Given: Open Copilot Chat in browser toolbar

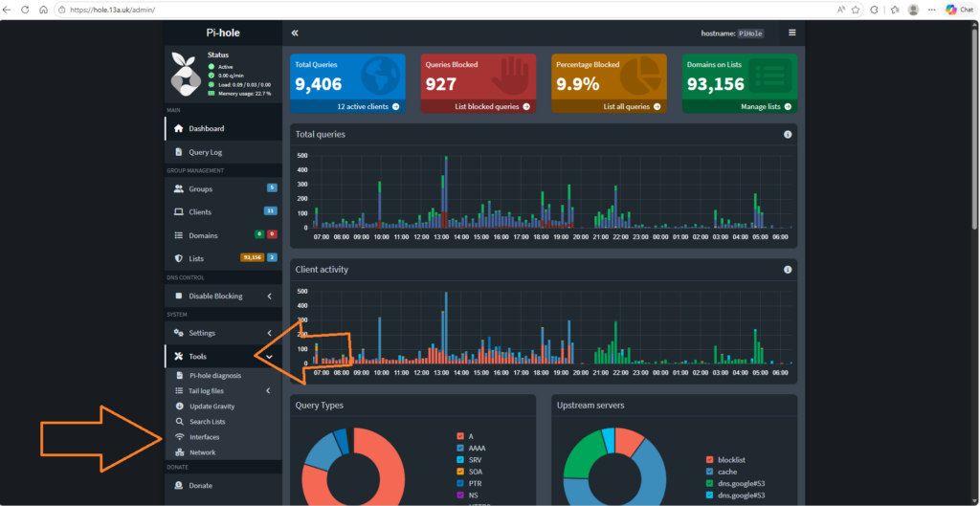Looking at the screenshot, I should pyautogui.click(x=959, y=10).
